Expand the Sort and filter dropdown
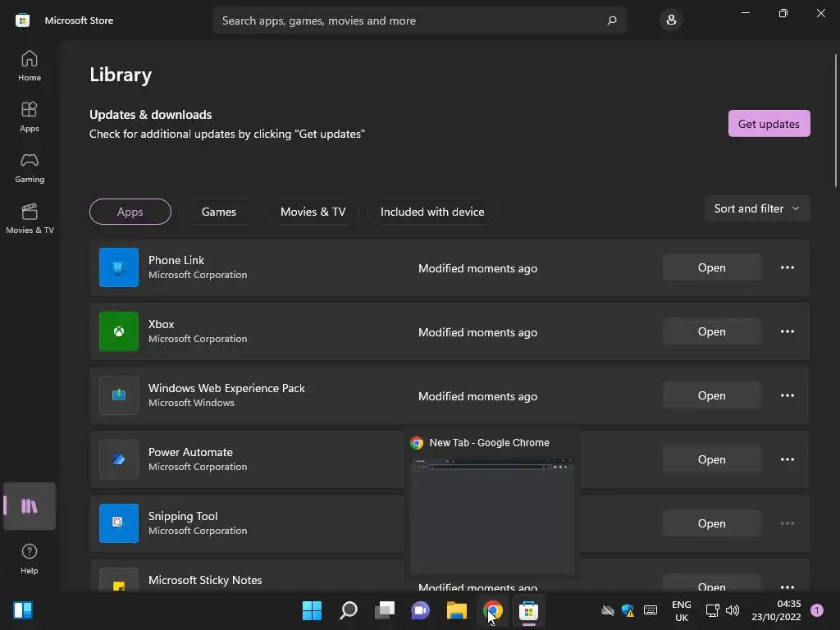 [x=757, y=208]
